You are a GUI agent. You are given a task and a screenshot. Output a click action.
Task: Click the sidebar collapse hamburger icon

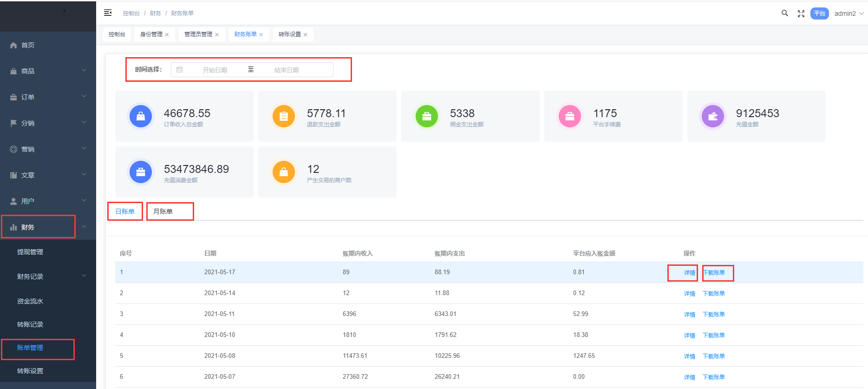click(x=108, y=13)
